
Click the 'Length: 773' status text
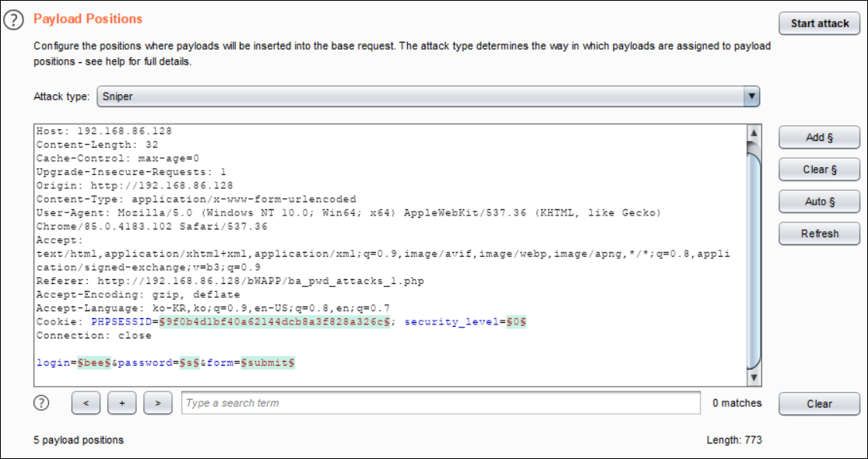(x=734, y=440)
